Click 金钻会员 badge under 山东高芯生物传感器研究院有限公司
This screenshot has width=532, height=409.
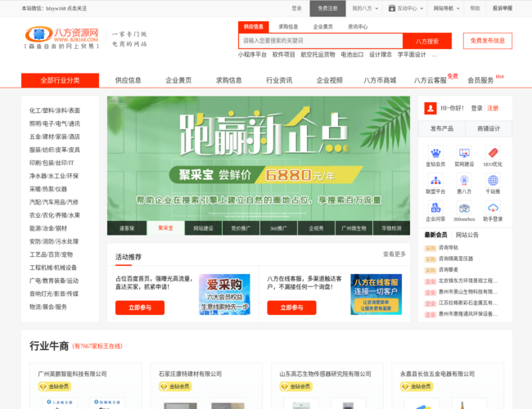[295, 386]
